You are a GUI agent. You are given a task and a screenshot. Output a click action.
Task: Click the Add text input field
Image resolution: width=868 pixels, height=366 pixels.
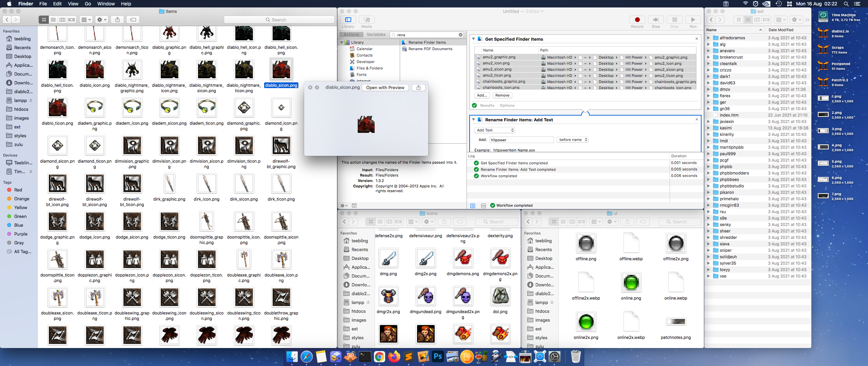pyautogui.click(x=521, y=140)
